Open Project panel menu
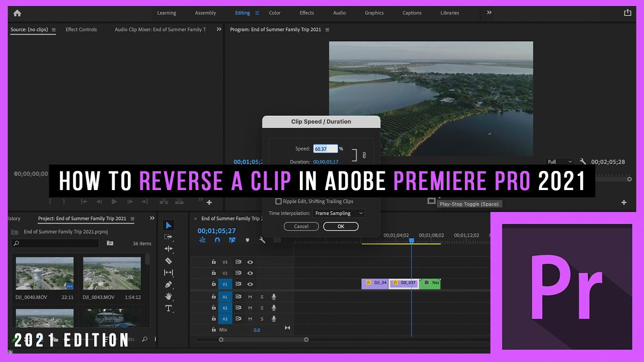Screen dimensions: 644x362 (x=132, y=219)
